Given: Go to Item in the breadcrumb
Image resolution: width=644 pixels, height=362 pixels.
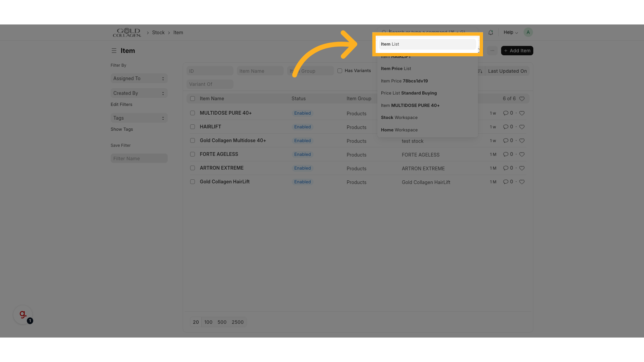Looking at the screenshot, I should tap(178, 33).
